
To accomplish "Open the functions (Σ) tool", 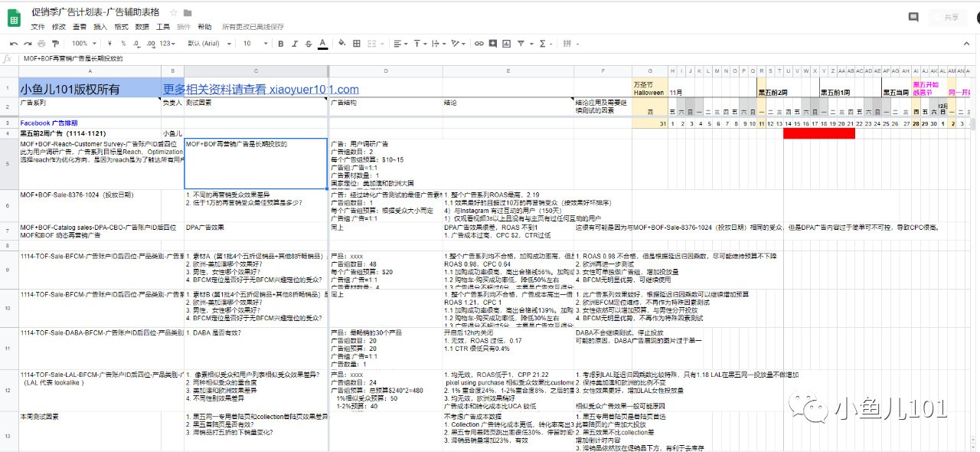I will (543, 43).
